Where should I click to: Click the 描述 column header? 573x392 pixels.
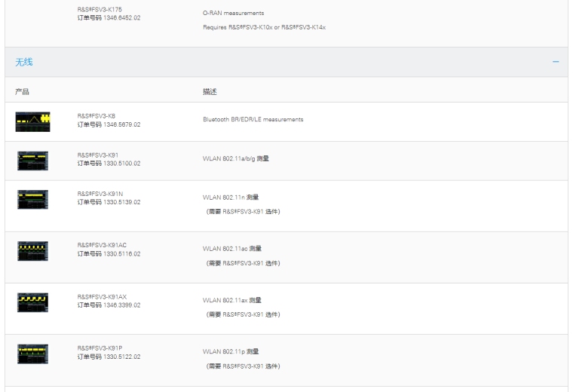click(x=210, y=91)
